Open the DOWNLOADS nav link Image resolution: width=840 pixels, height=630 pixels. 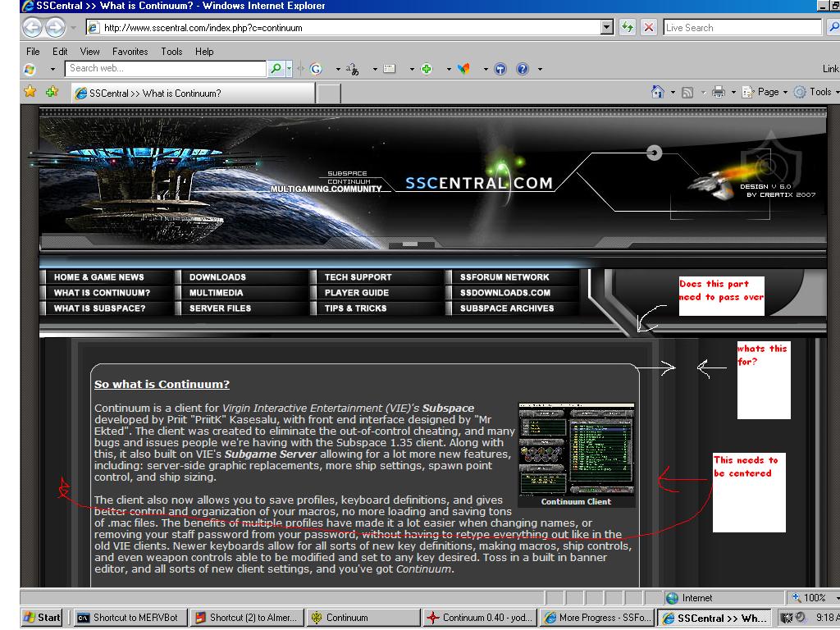[217, 277]
